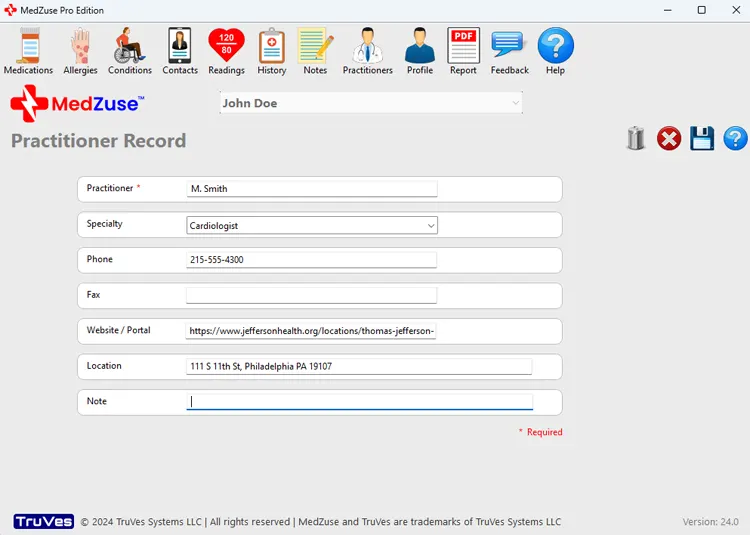Click the Website / Portal field
The height and width of the screenshot is (535, 750).
[312, 331]
